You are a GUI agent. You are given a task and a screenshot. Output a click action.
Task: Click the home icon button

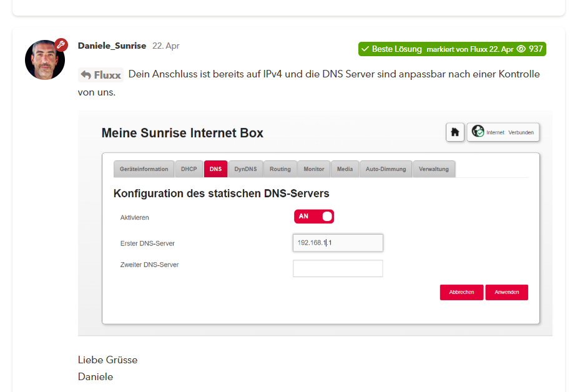[x=455, y=132]
